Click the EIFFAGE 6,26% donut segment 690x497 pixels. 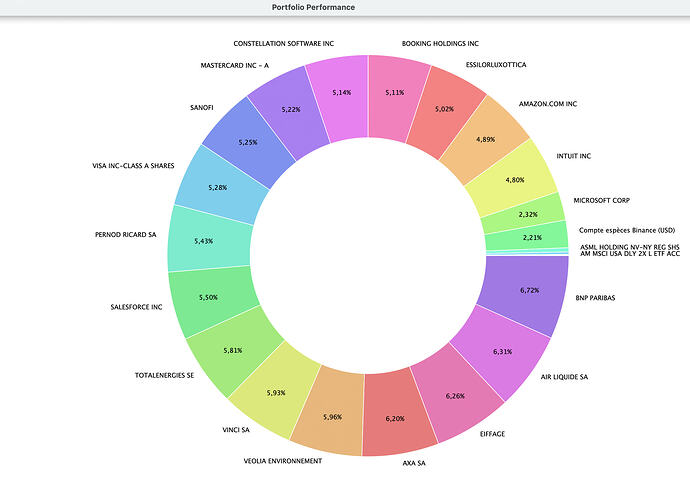click(x=455, y=394)
